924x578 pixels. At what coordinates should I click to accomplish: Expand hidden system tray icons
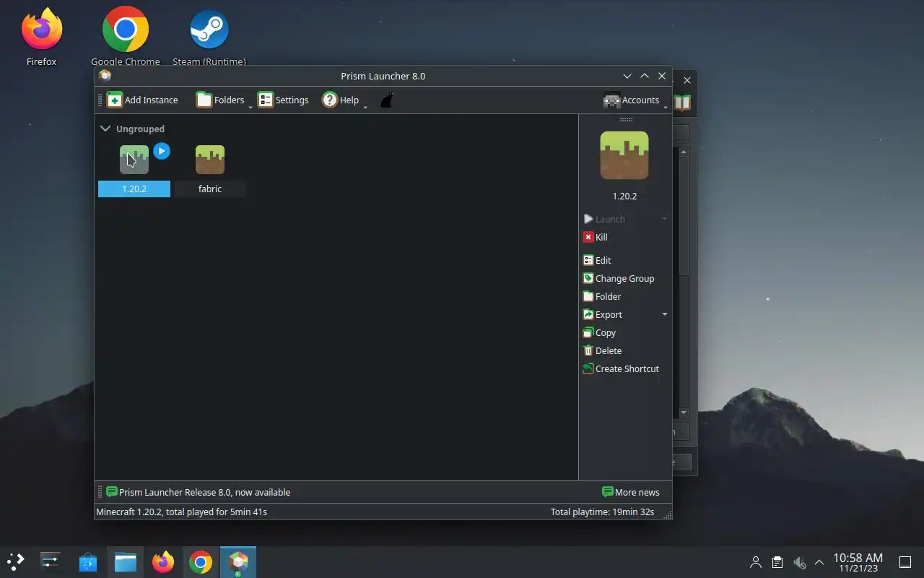tap(819, 562)
